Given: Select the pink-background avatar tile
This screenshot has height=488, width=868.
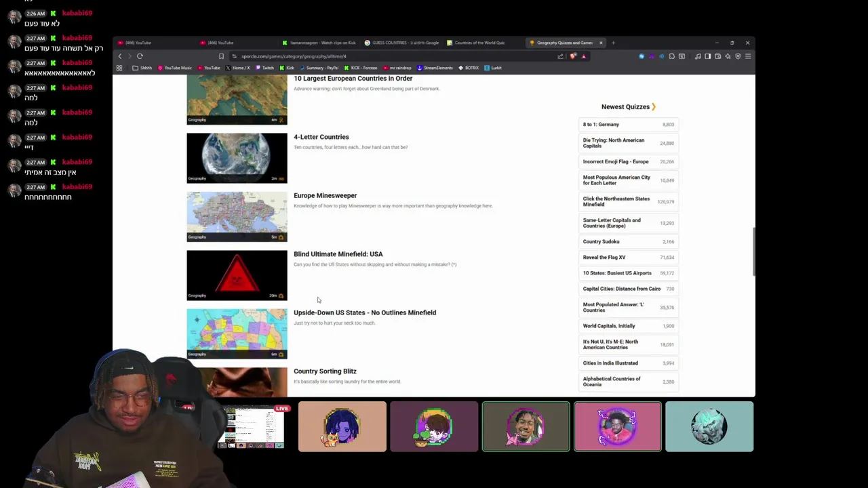Looking at the screenshot, I should coord(617,426).
